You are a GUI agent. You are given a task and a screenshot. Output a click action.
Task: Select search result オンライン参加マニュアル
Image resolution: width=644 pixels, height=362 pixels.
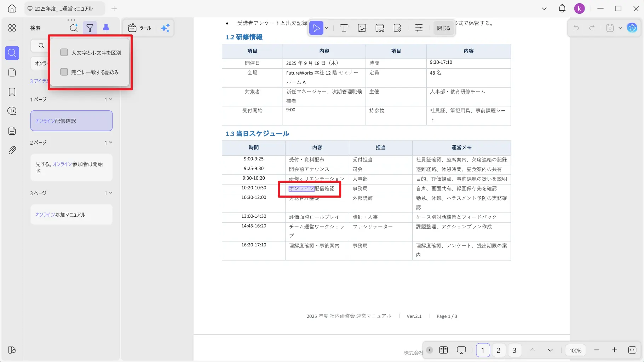coord(71,215)
